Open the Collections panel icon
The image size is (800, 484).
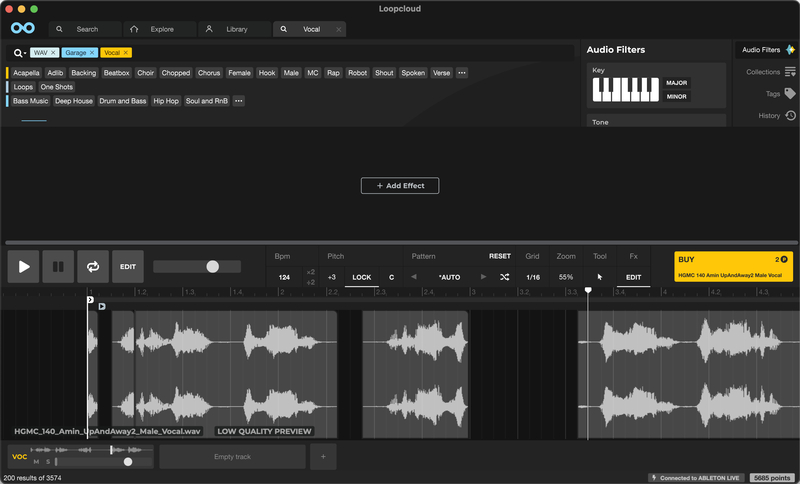790,72
